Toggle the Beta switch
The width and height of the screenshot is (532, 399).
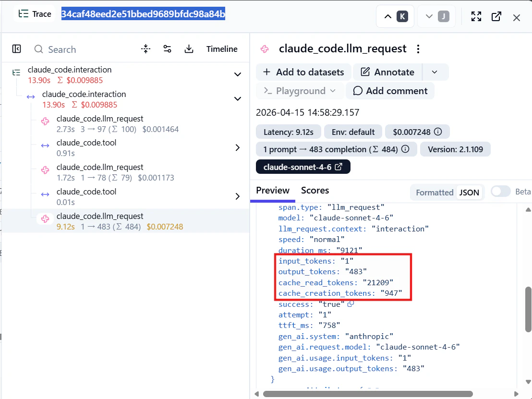coord(500,192)
